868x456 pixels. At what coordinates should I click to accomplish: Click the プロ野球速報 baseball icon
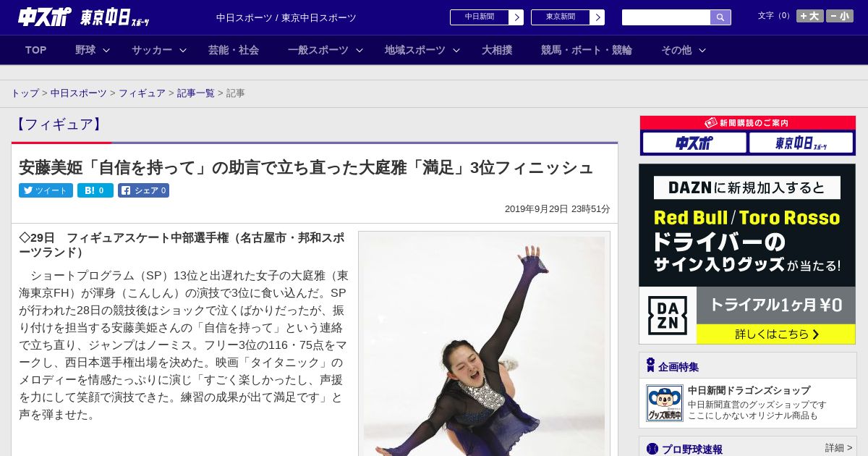[x=652, y=449]
